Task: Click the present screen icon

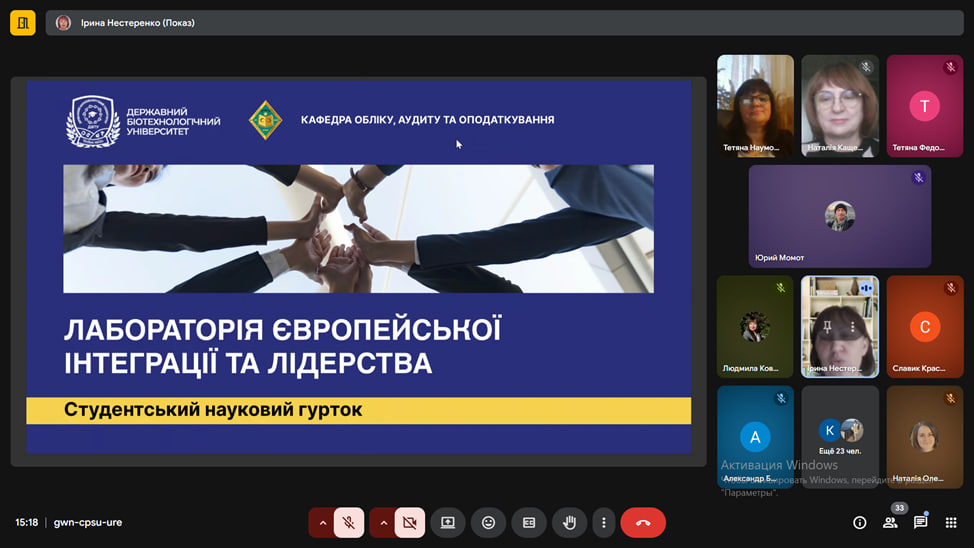Action: point(448,522)
